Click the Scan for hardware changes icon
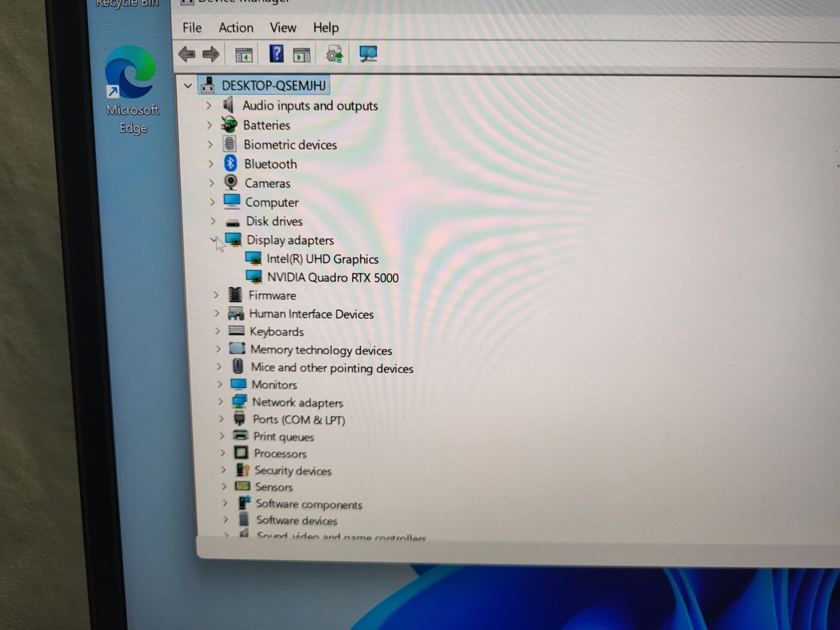Viewport: 840px width, 630px height. 368,54
